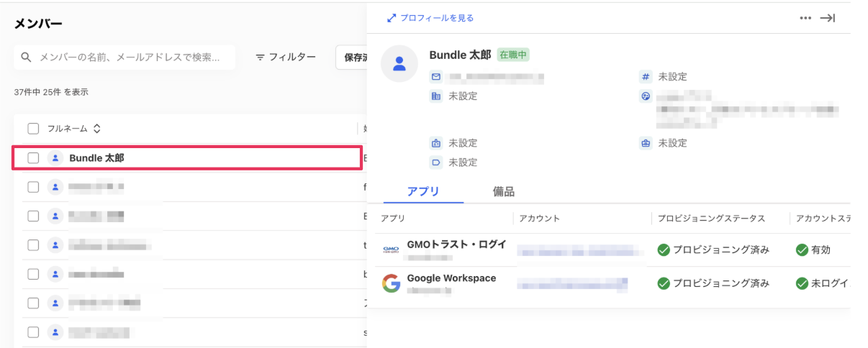The height and width of the screenshot is (348, 868).
Task: Select the Bundle 太郎 member row
Action: pos(187,157)
